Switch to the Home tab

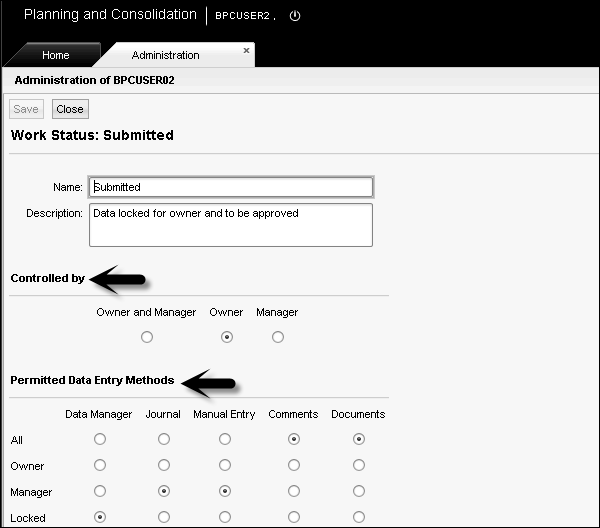click(x=55, y=55)
